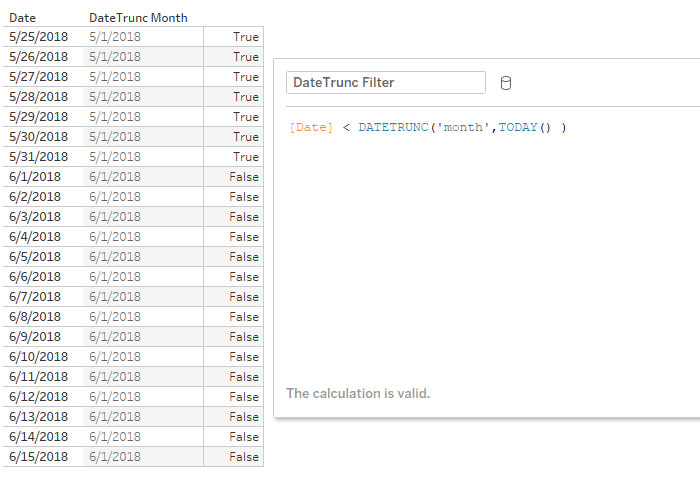Click the calculation is valid message

(x=358, y=393)
